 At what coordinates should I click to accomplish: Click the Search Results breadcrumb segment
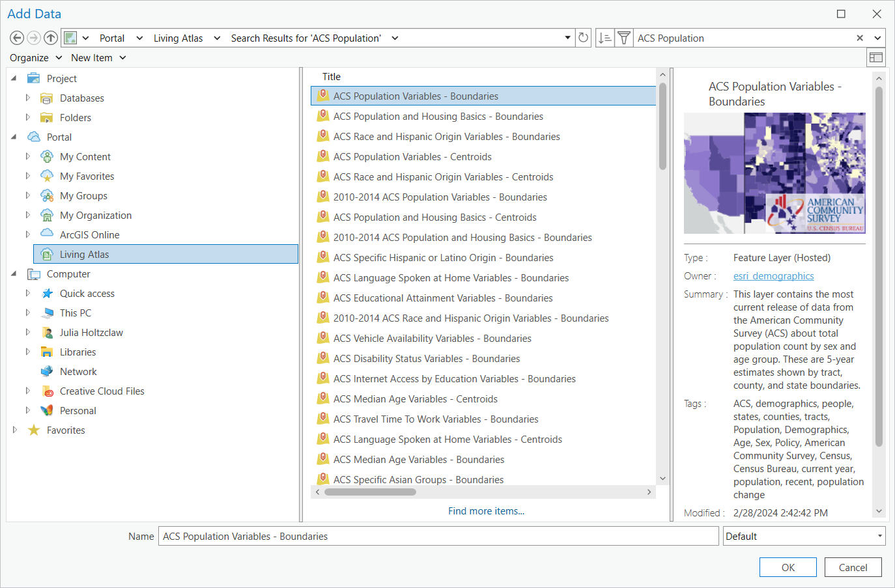point(306,38)
